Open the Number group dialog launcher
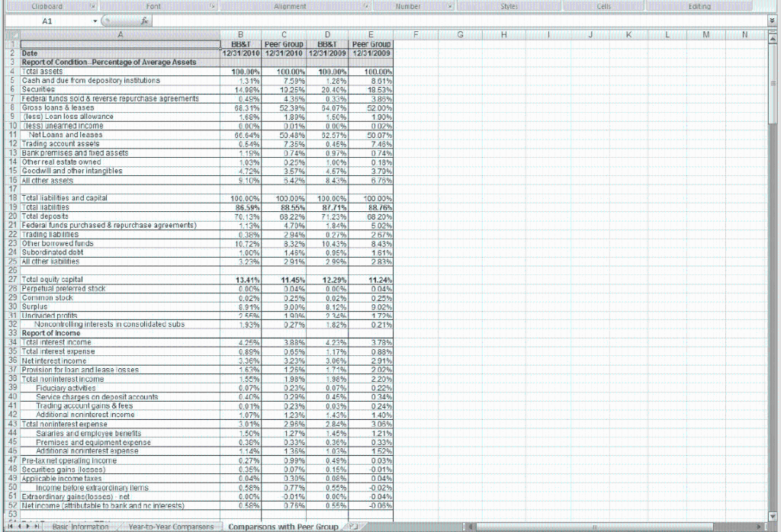This screenshot has height=532, width=781. [x=448, y=6]
